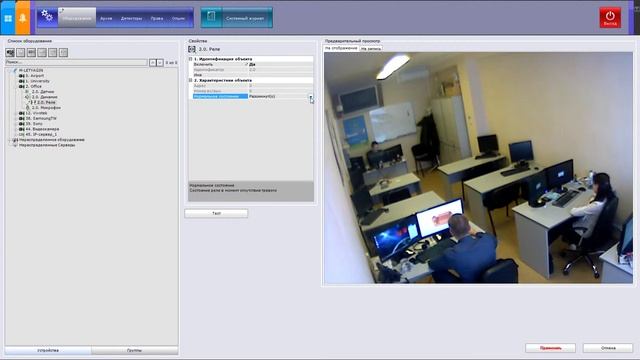
Task: Open the Опции (Options) tab
Action: [178, 18]
